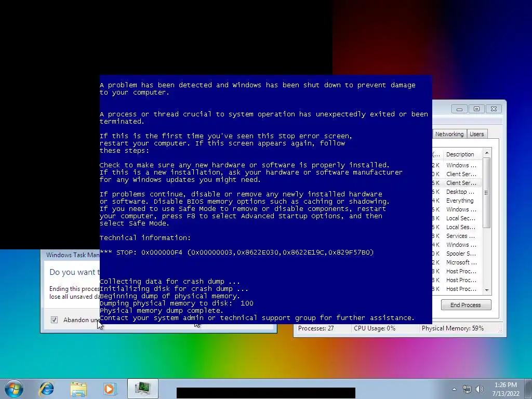This screenshot has height=399, width=532.
Task: Open the volume speaker tray icon
Action: pyautogui.click(x=480, y=389)
